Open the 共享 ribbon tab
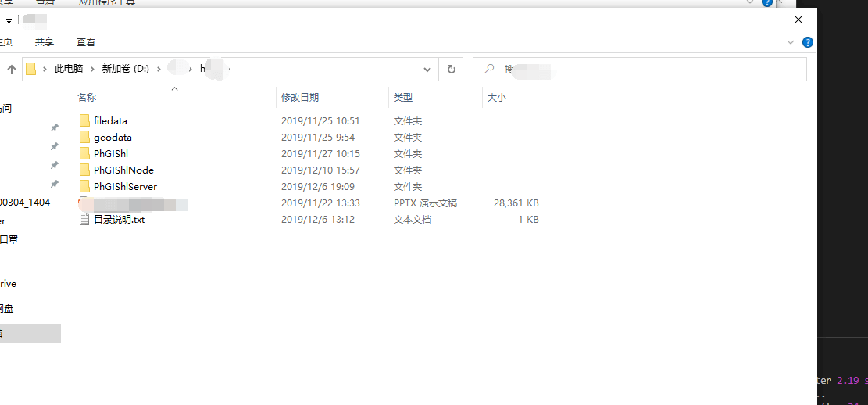Viewport: 868px width, 405px height. pos(45,42)
